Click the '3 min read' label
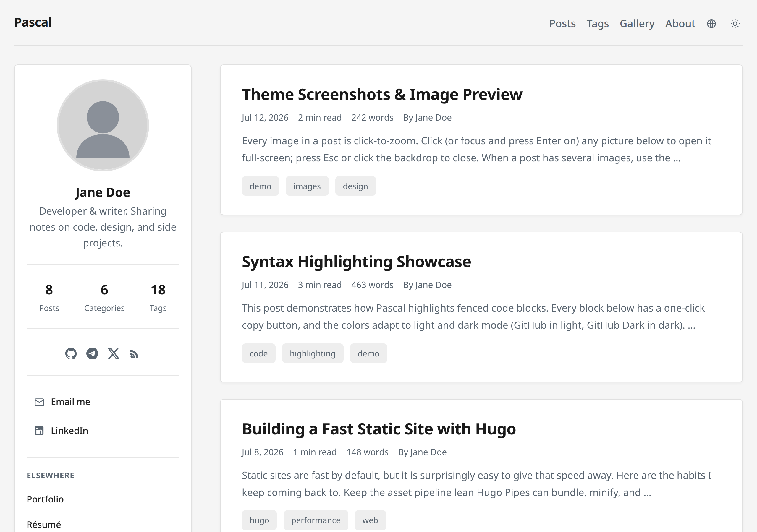Screen dimensions: 757x532 pyautogui.click(x=320, y=285)
